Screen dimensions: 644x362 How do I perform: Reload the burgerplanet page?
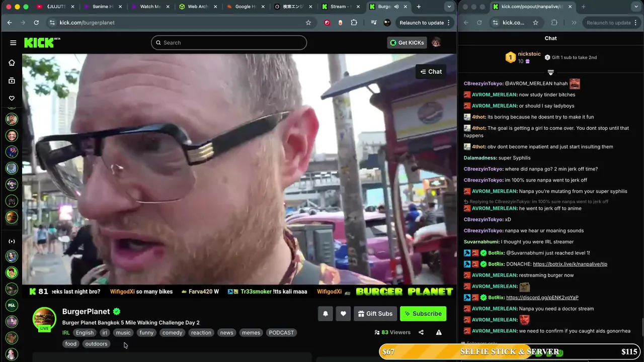point(36,23)
